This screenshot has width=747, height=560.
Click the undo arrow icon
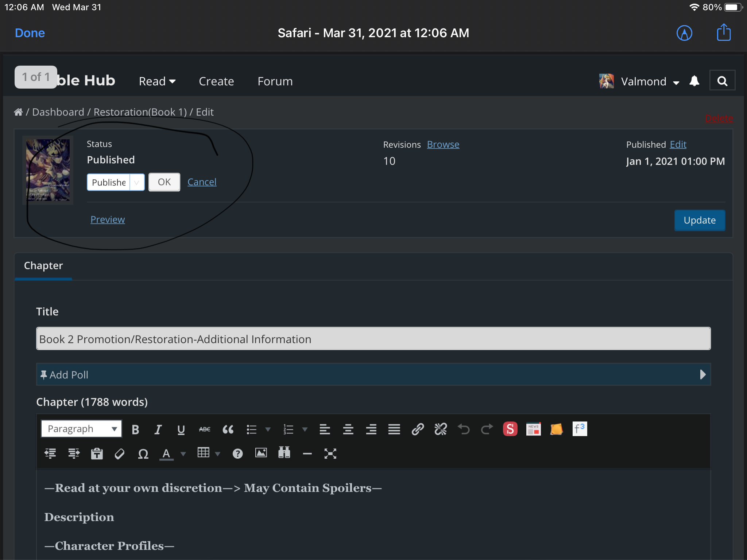click(464, 429)
